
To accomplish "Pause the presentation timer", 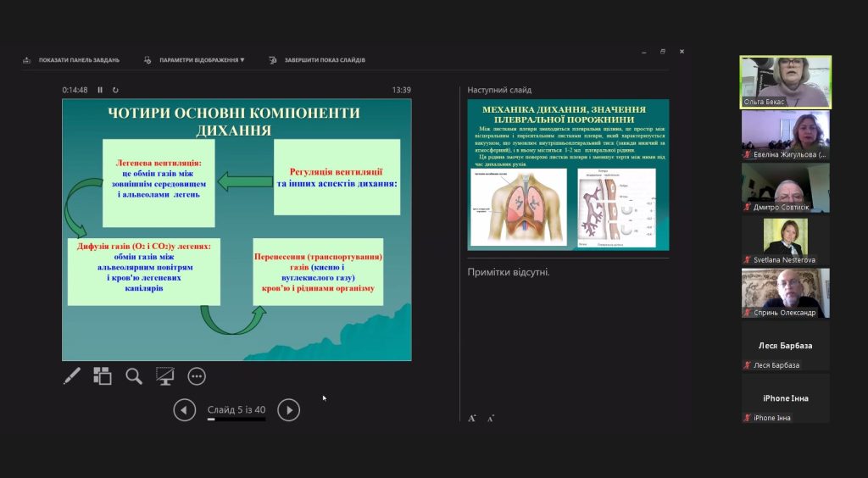I will (100, 90).
